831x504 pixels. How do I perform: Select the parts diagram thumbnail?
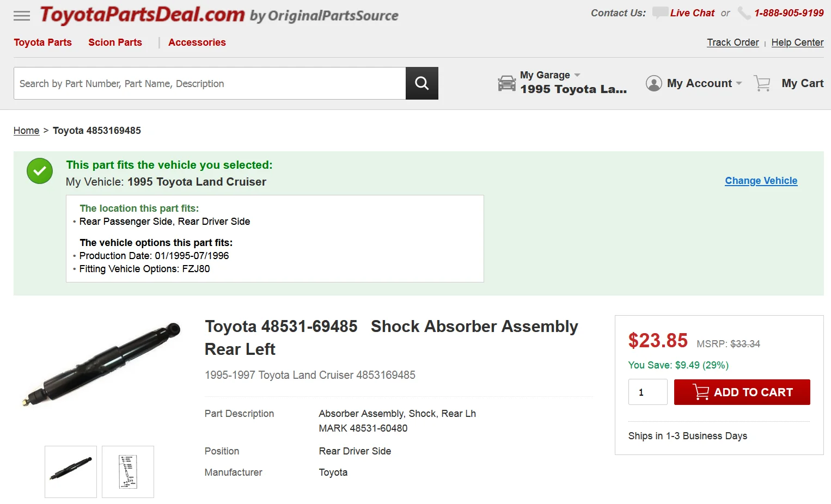click(128, 472)
